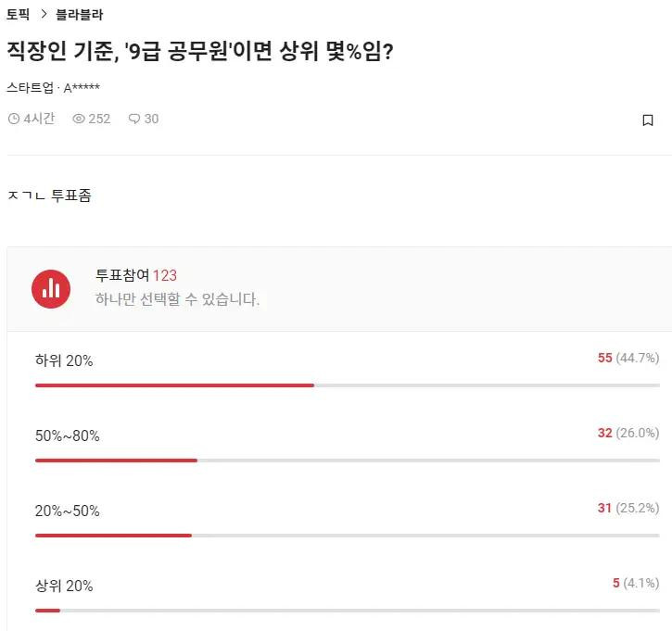Choose the 50%~80% poll option
Viewport: 672px width, 631px height.
point(68,435)
